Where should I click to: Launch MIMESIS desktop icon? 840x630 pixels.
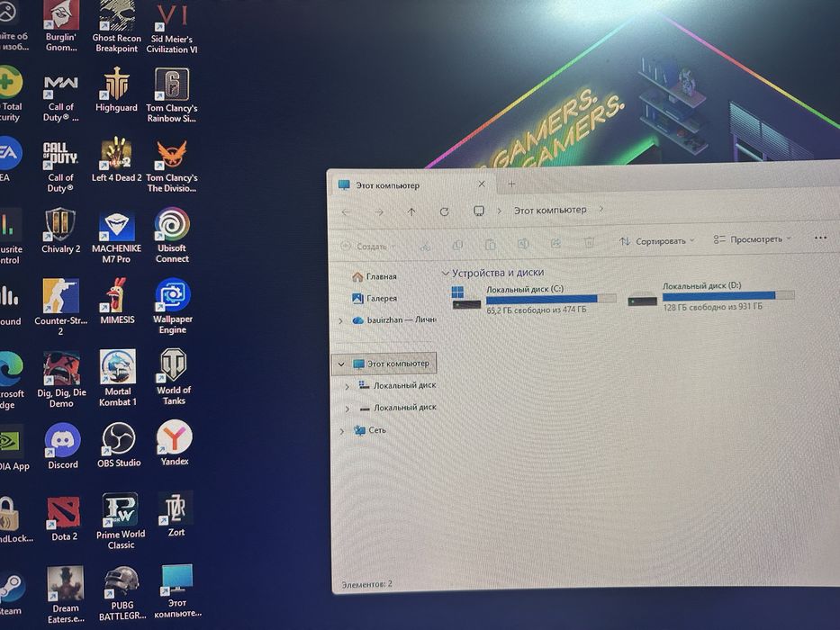(x=117, y=301)
